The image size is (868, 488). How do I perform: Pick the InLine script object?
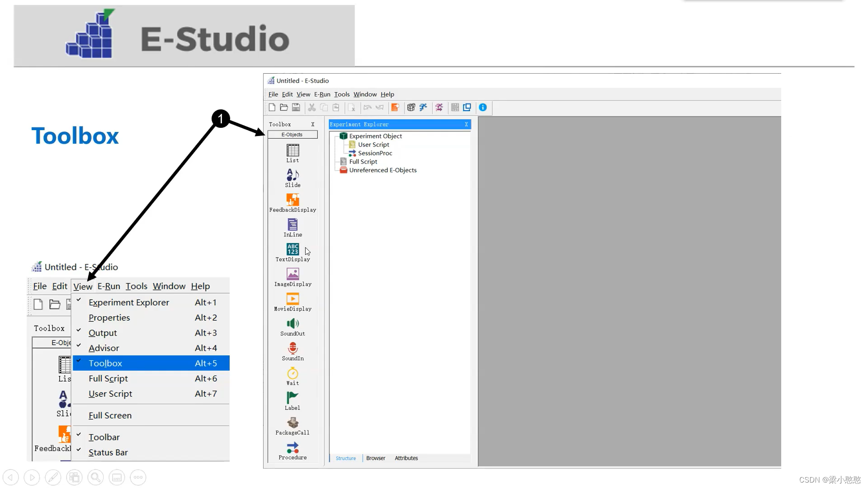coord(292,225)
